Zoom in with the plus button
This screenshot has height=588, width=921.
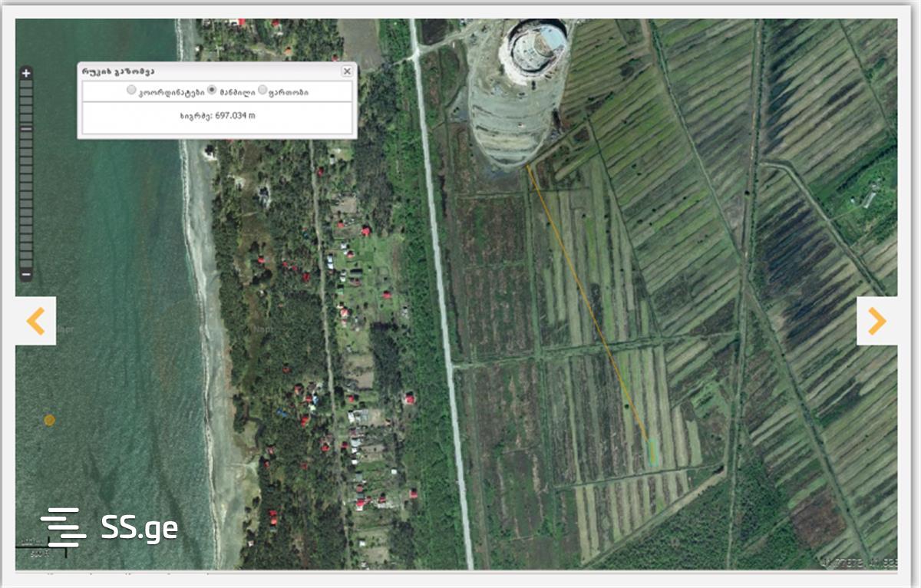point(26,74)
